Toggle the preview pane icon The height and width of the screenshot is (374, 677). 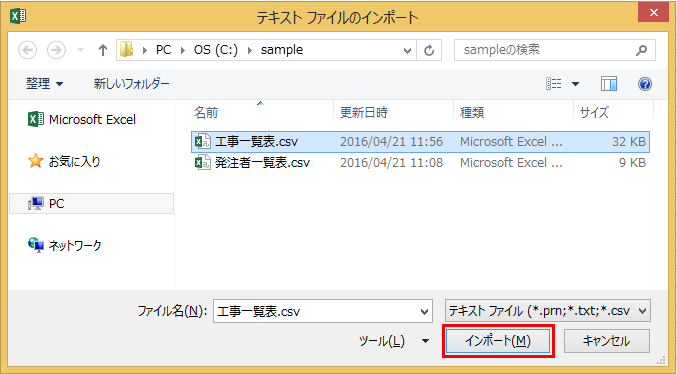click(609, 84)
